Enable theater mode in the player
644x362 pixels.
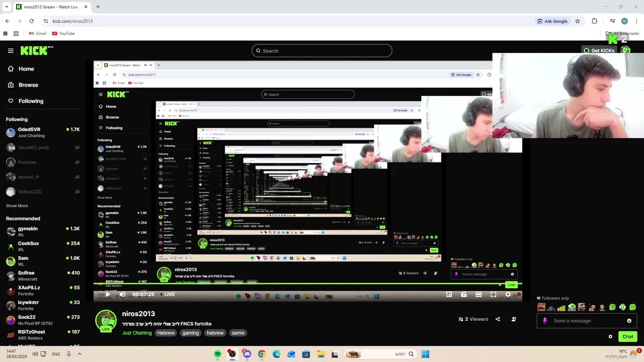click(x=478, y=295)
